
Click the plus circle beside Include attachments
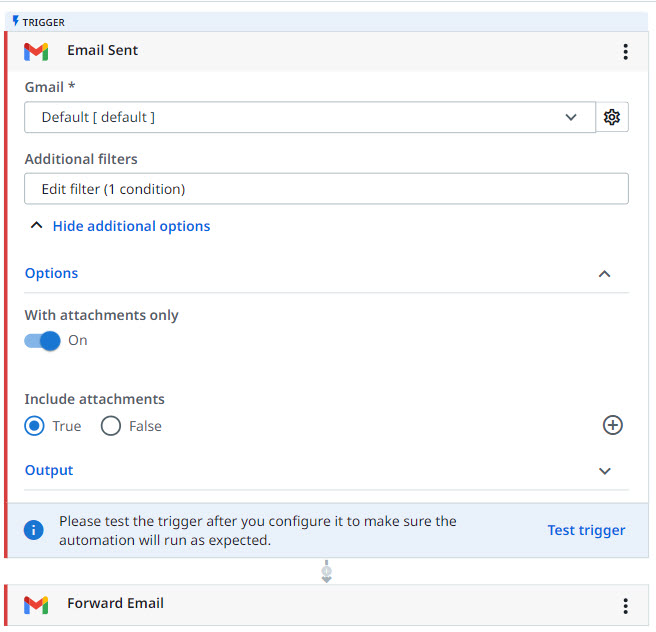[612, 425]
